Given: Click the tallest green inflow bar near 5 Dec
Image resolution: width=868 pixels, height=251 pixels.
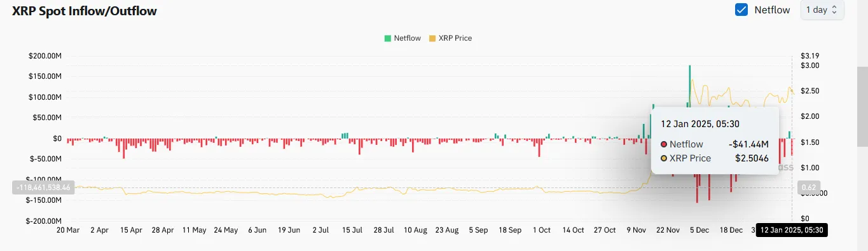Looking at the screenshot, I should [689, 102].
